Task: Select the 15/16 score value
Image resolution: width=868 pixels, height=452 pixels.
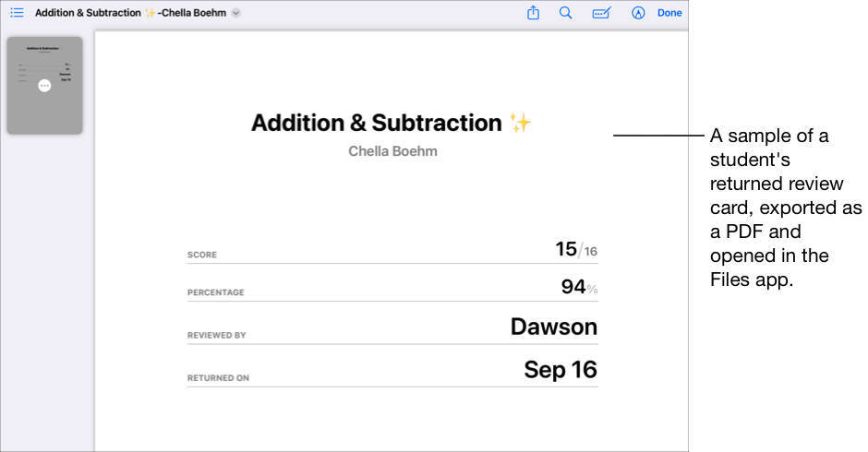Action: 575,249
